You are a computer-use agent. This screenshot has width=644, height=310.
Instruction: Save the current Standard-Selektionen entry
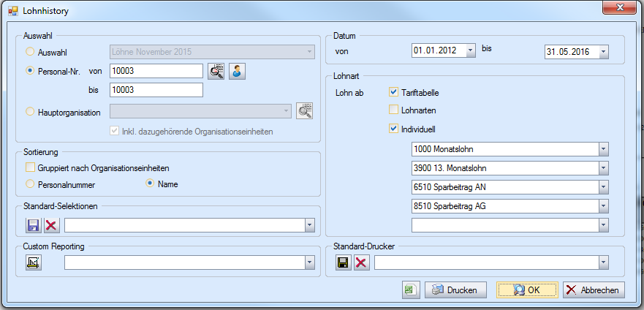coord(33,225)
